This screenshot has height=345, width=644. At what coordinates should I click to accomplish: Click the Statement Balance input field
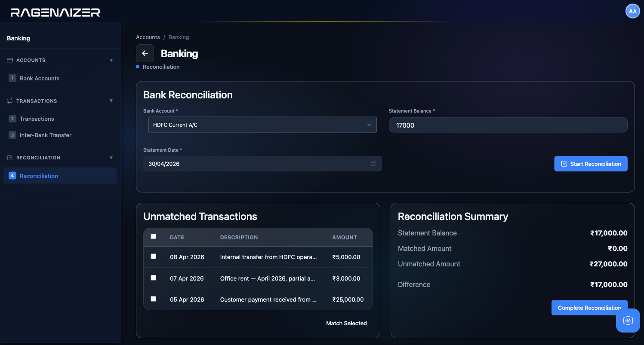pyautogui.click(x=508, y=125)
